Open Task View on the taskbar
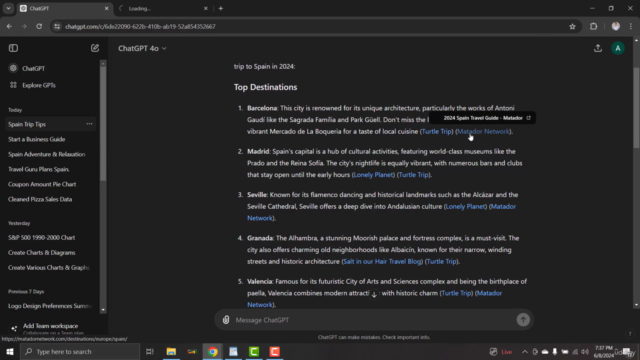Screen dimensions: 640x360 point(150,351)
